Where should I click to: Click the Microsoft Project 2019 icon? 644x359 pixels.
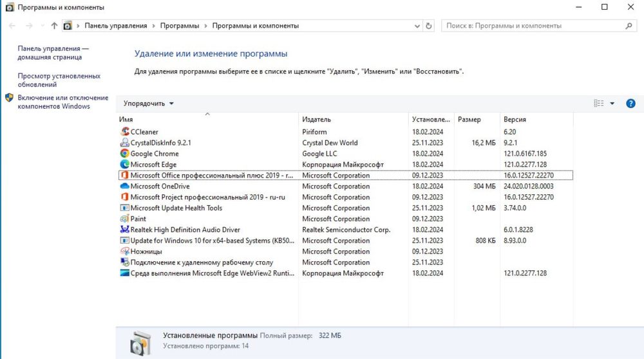[x=124, y=197]
